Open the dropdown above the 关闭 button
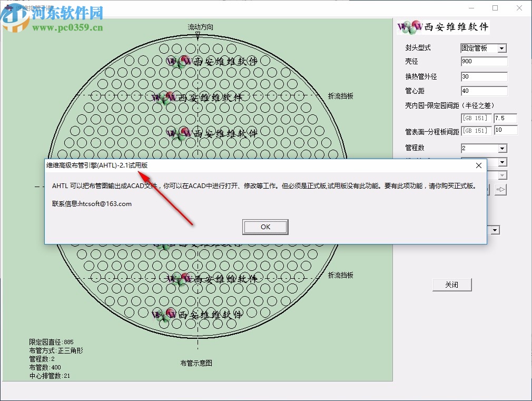 [495, 230]
